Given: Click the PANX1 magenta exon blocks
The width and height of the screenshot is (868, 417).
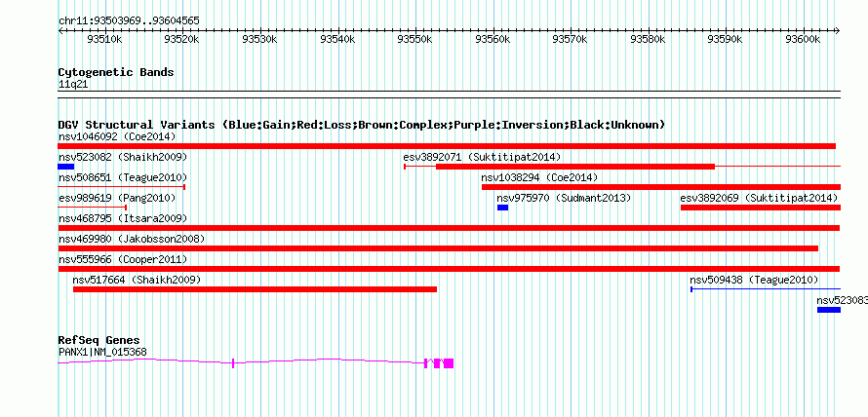Looking at the screenshot, I should [439, 362].
